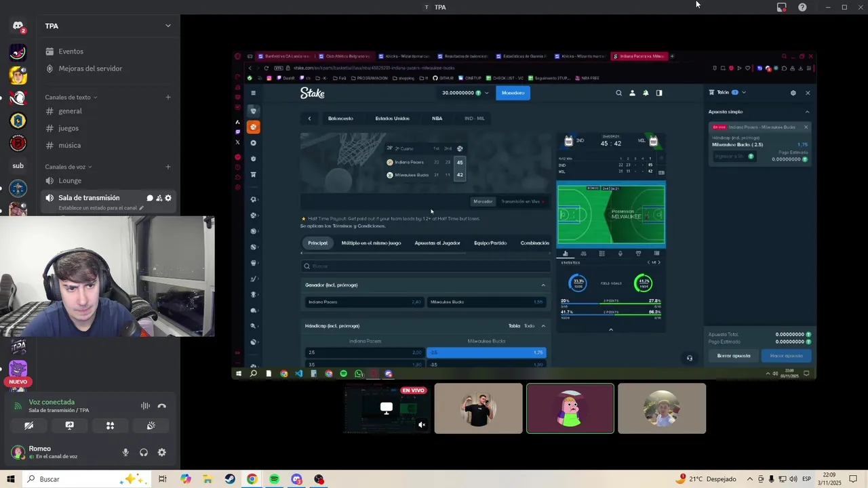
Task: Open Discord user settings gear next to Romeo
Action: 161,452
